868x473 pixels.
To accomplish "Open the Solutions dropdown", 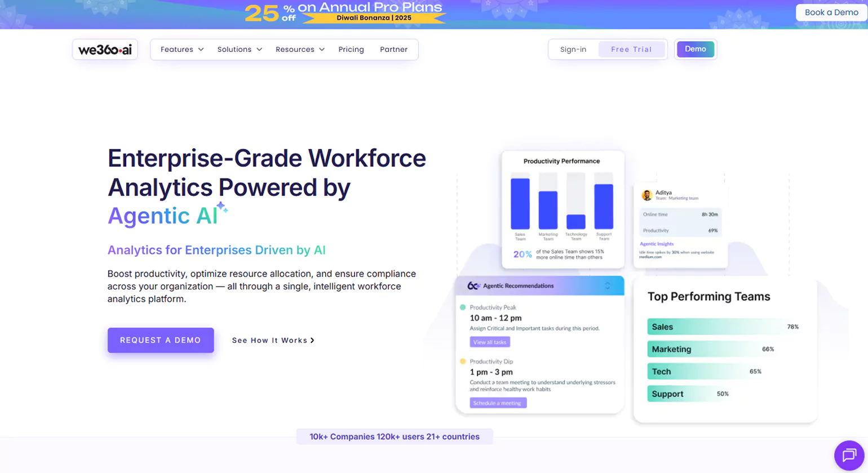I will click(x=240, y=50).
